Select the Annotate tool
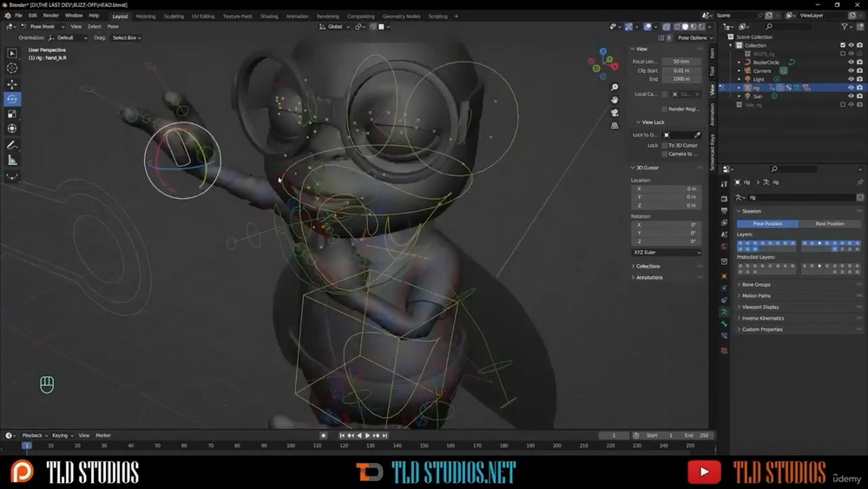 (x=11, y=145)
